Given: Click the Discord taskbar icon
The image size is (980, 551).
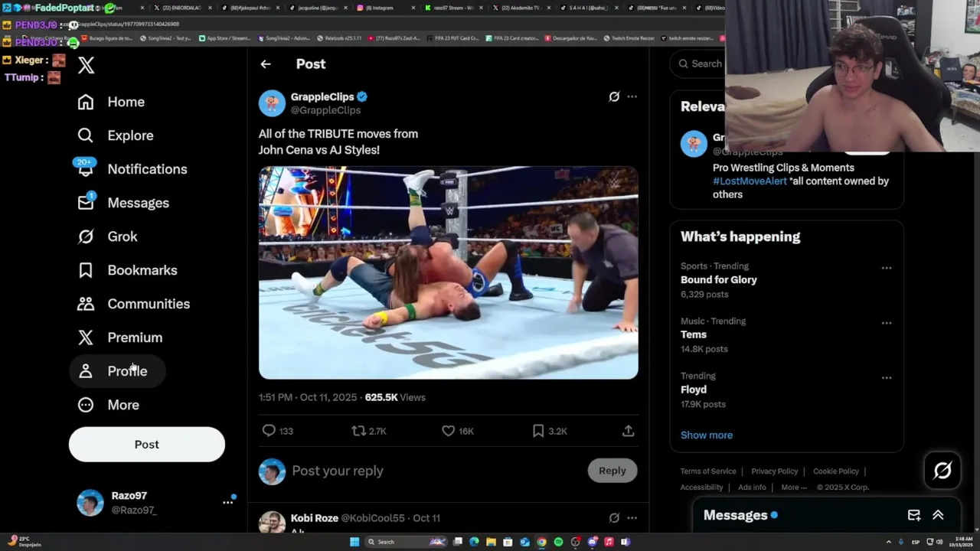Looking at the screenshot, I should coord(592,542).
